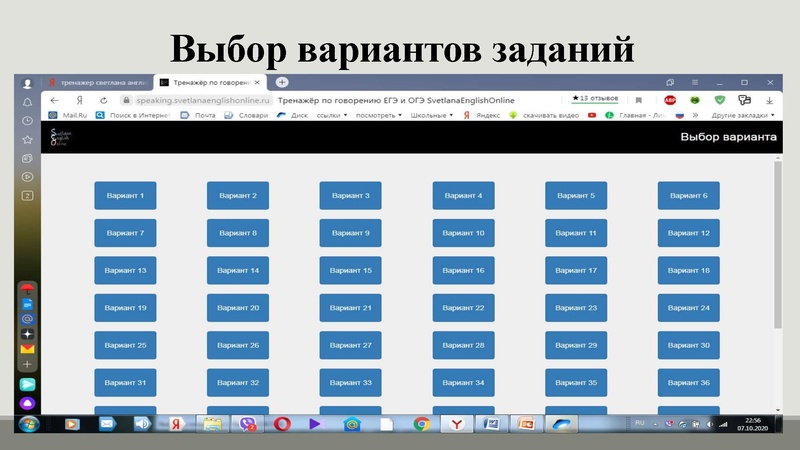
Task: Open PowerPoint from the taskbar
Action: (526, 424)
